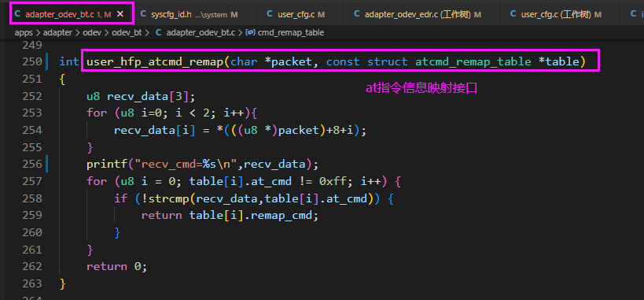This screenshot has width=644, height=300.
Task: Close the adapter_odev_bt.c tab
Action: 120,14
